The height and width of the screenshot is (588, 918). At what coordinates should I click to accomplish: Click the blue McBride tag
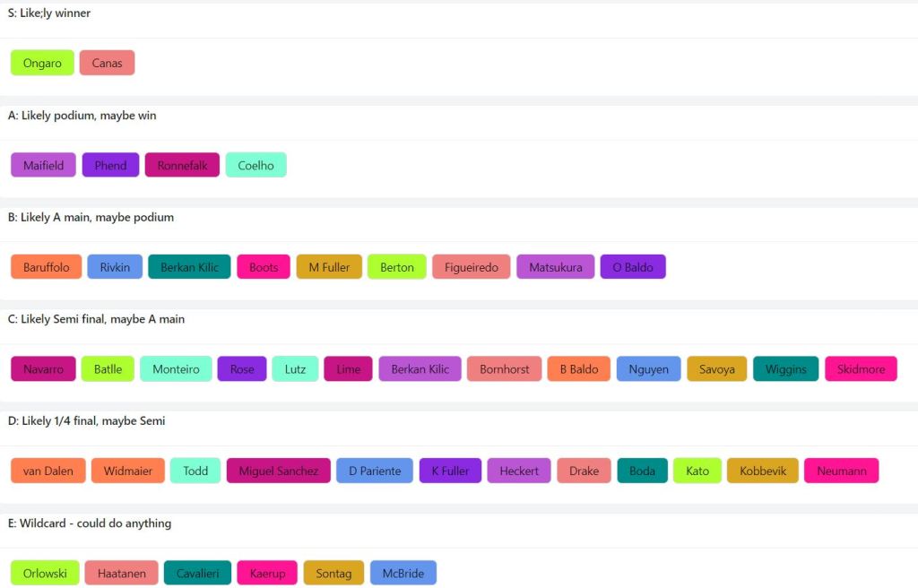pyautogui.click(x=403, y=574)
